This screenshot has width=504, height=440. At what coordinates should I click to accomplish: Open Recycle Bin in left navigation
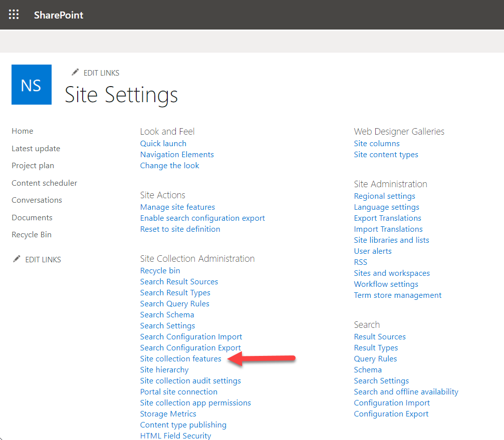(x=32, y=235)
